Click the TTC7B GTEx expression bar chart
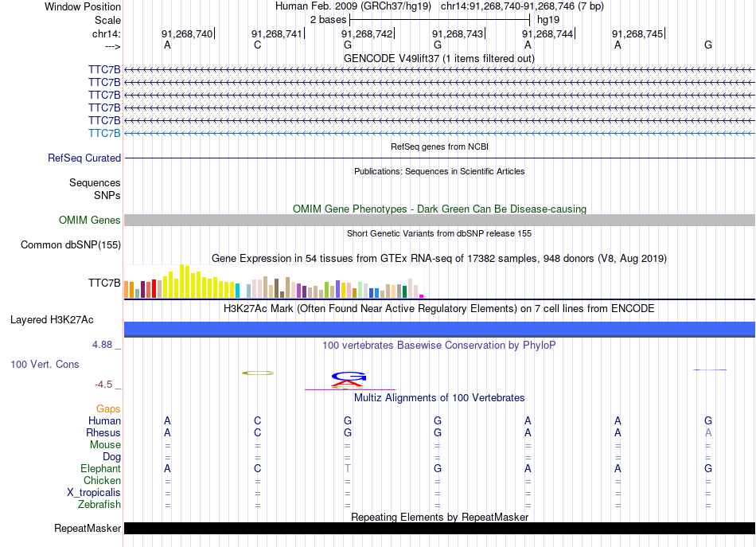756x547 pixels. (x=274, y=281)
